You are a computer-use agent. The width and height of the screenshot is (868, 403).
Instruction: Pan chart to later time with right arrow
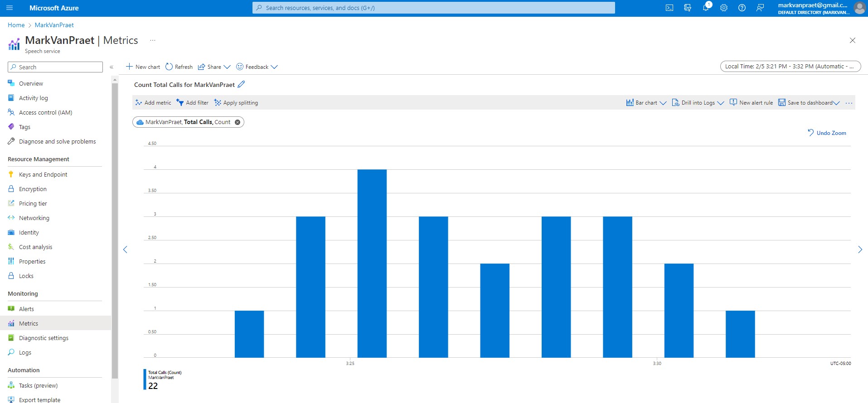[x=860, y=249]
